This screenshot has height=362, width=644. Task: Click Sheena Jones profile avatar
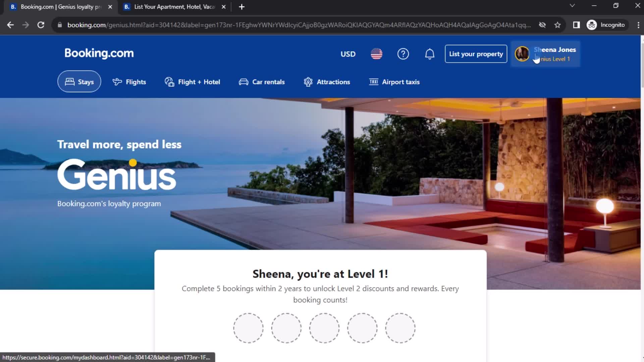(522, 54)
